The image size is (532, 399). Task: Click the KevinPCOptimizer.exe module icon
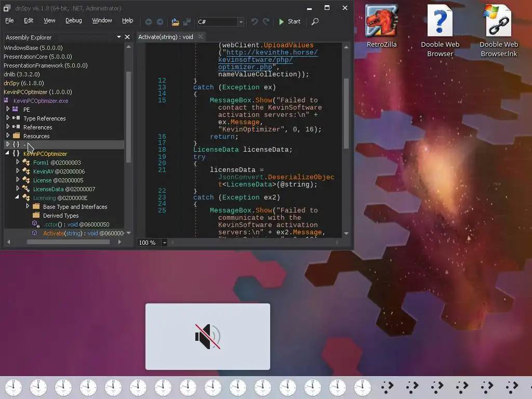(x=6, y=100)
